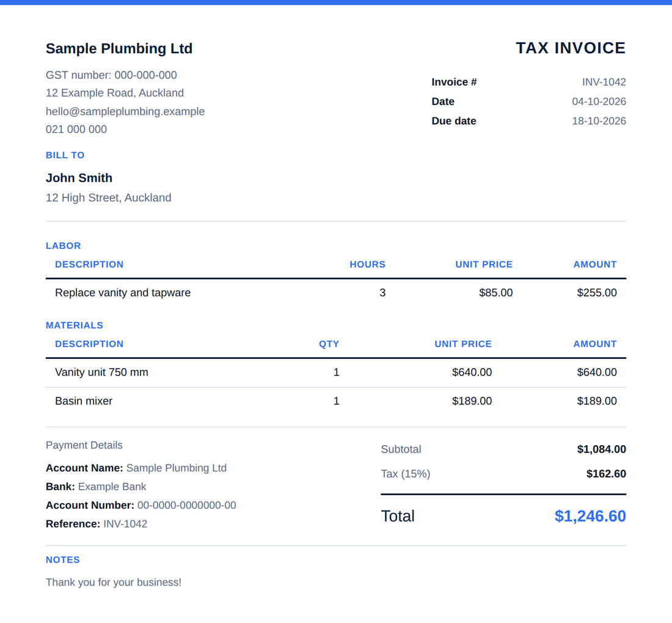
Task: Select Vanity unit 750 mm item
Action: 101,372
